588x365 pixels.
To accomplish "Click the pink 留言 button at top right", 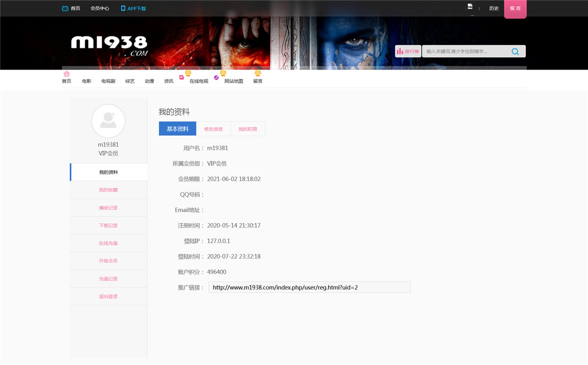I will 515,9.
